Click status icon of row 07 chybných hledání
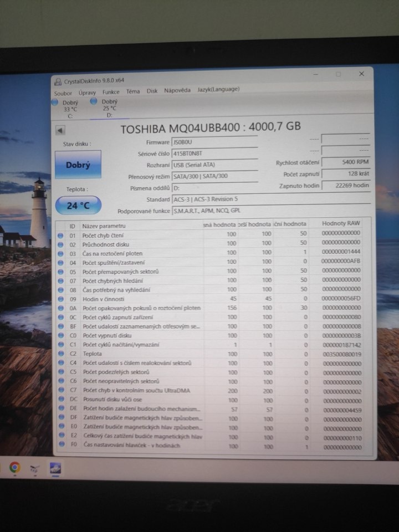 coord(61,281)
